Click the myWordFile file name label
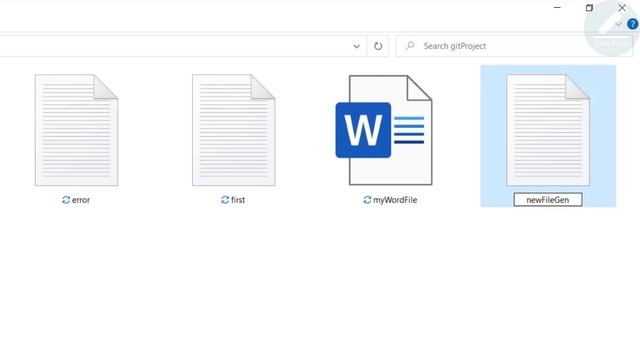This screenshot has height=360, width=640. click(x=395, y=200)
